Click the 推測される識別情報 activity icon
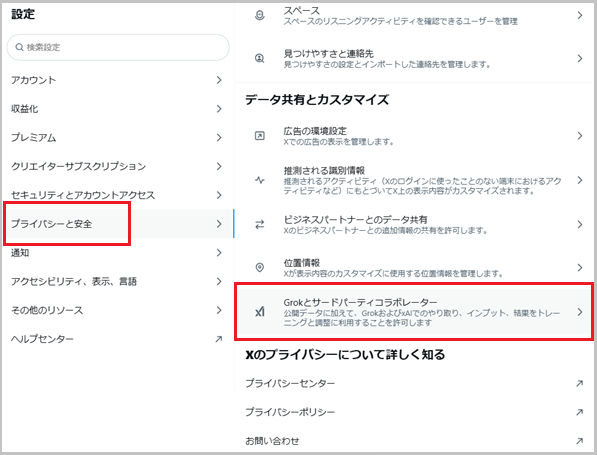This screenshot has width=597, height=455. 260,180
